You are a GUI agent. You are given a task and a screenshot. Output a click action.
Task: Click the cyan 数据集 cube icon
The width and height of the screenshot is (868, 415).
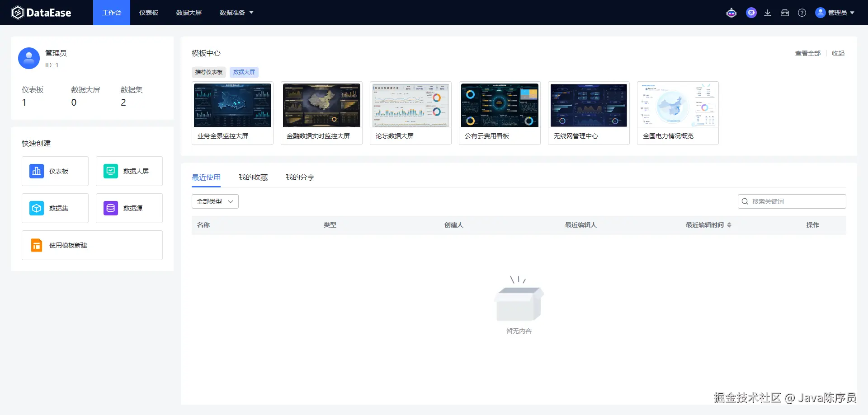[x=37, y=208]
